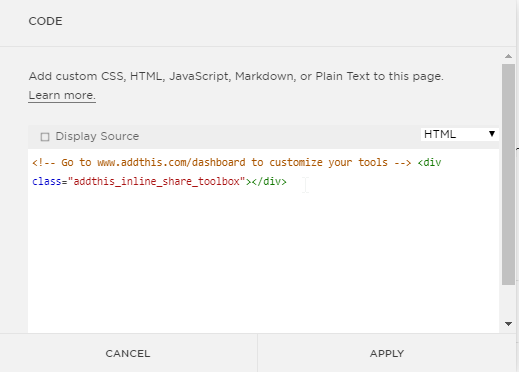This screenshot has width=519, height=372.
Task: Open the HTML code type dropdown
Action: (x=460, y=134)
